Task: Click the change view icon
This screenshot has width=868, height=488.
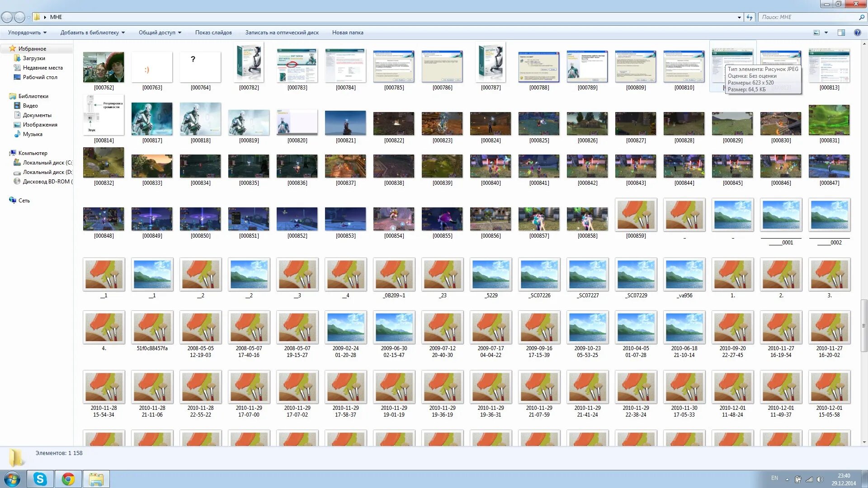Action: [x=816, y=33]
